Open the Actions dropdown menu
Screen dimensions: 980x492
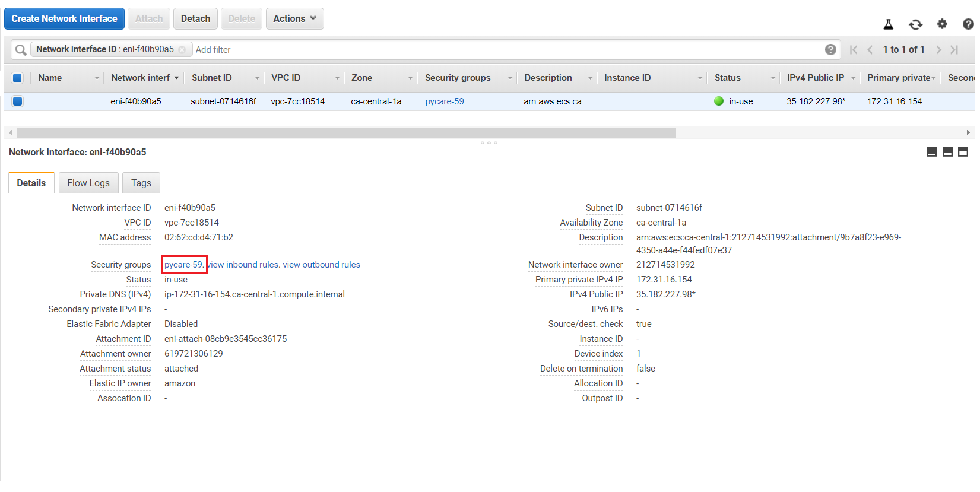[294, 19]
